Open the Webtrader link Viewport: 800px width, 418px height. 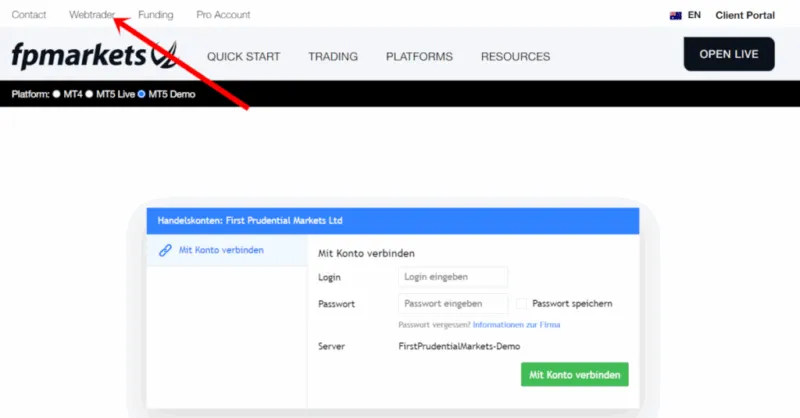coord(92,15)
